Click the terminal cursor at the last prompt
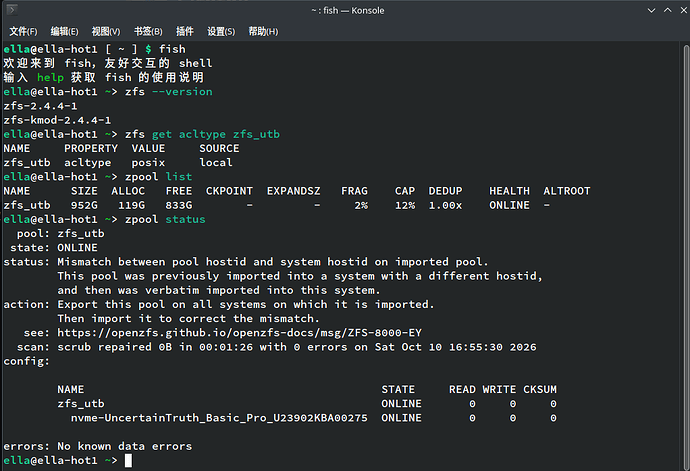 point(128,461)
